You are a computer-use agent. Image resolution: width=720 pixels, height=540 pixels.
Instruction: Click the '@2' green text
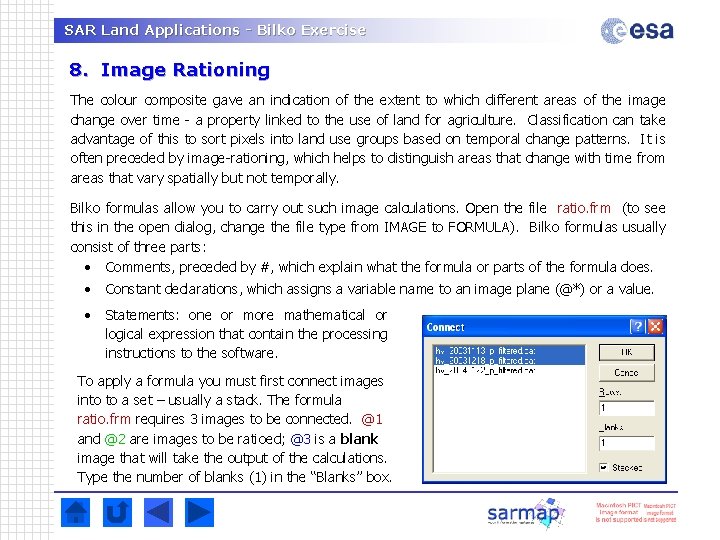tap(115, 439)
